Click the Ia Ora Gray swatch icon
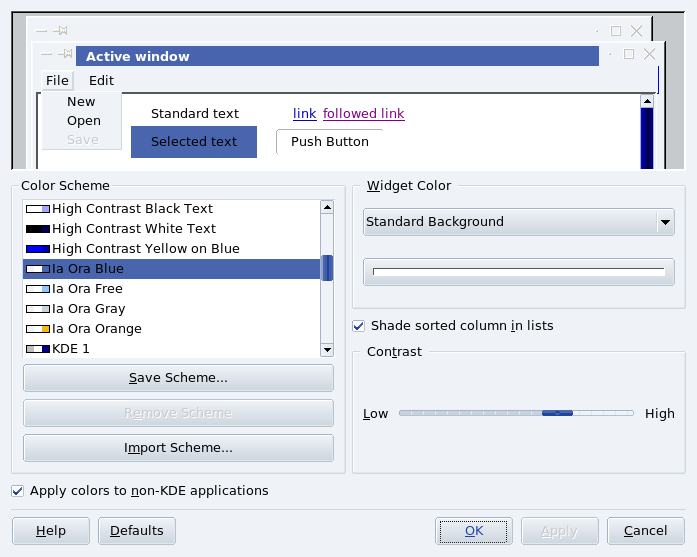697x557 pixels. pyautogui.click(x=38, y=309)
